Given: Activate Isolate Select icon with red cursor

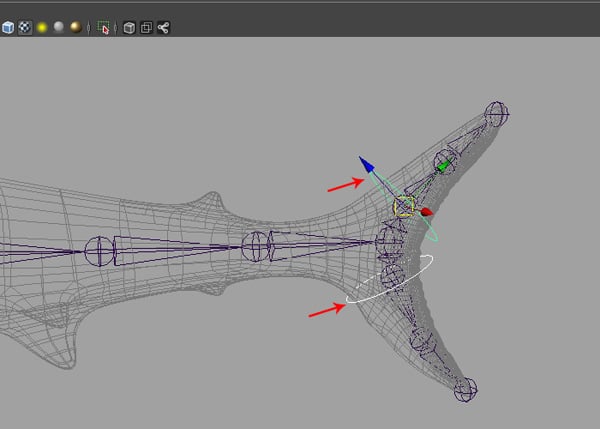Looking at the screenshot, I should (x=103, y=28).
